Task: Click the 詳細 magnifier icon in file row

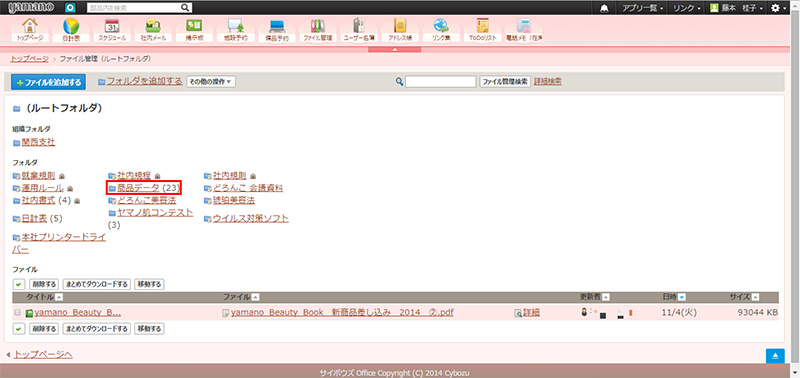Action: (x=518, y=313)
